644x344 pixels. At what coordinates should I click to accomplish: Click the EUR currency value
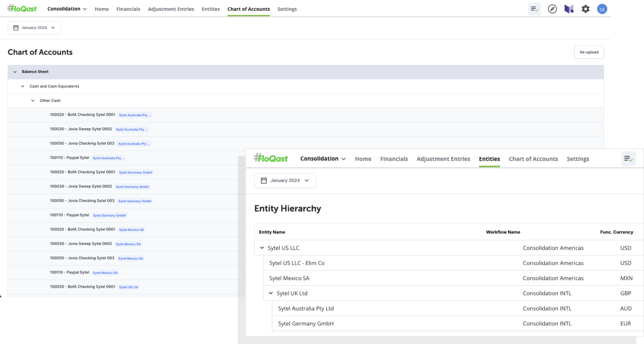point(626,324)
